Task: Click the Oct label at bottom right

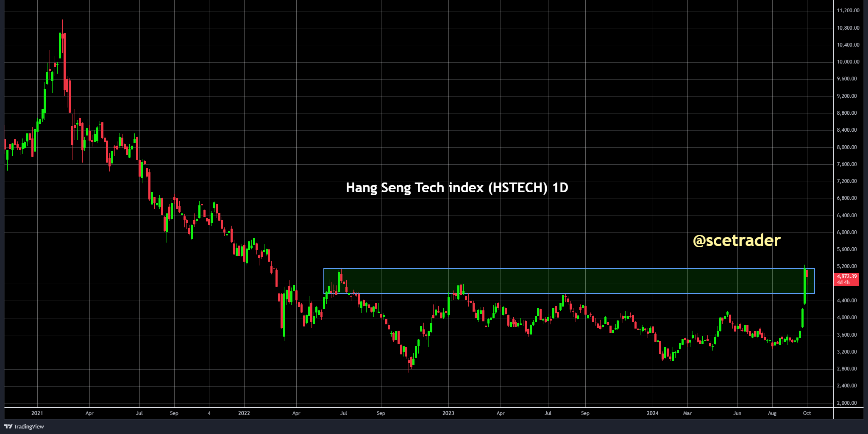Action: click(807, 413)
